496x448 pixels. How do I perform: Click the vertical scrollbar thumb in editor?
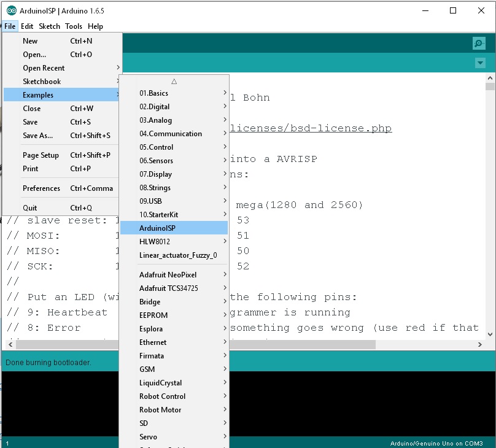pos(490,87)
